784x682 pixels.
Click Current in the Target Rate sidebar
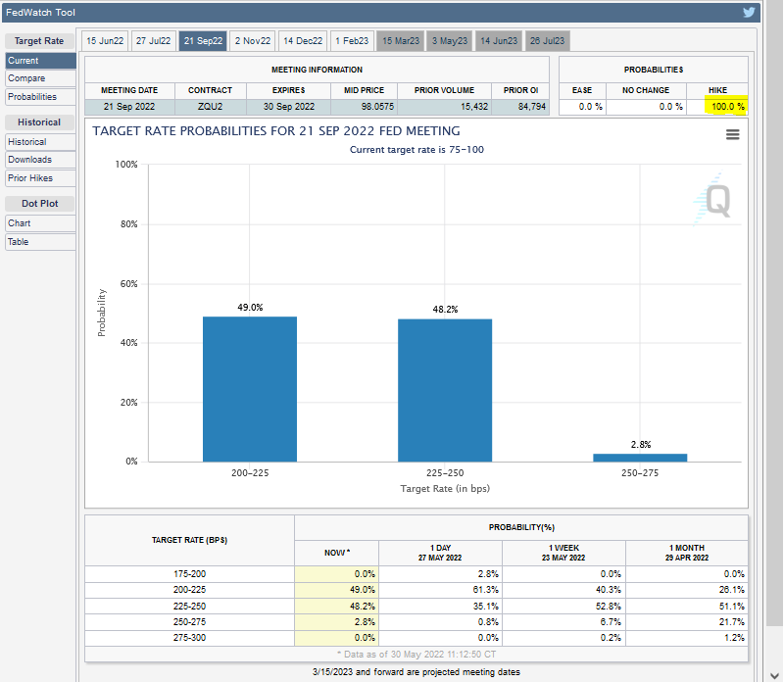40,61
